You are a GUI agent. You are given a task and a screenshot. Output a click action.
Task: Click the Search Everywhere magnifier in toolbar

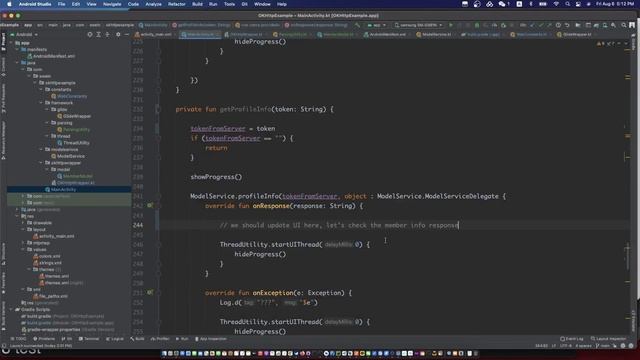[x=624, y=25]
